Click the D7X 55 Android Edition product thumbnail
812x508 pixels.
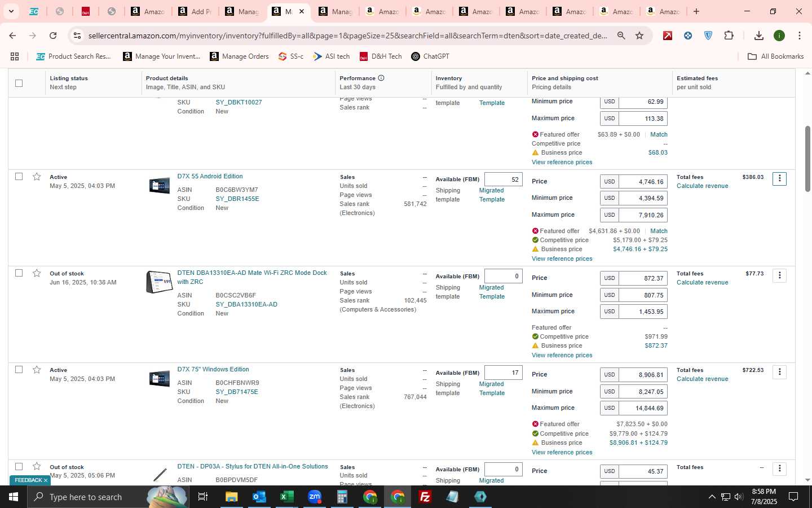[x=160, y=185]
